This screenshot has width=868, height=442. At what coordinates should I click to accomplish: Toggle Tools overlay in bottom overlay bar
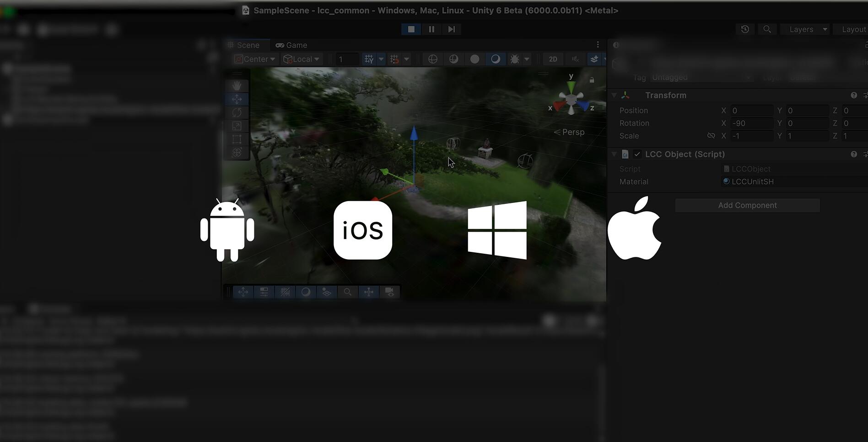pyautogui.click(x=243, y=292)
